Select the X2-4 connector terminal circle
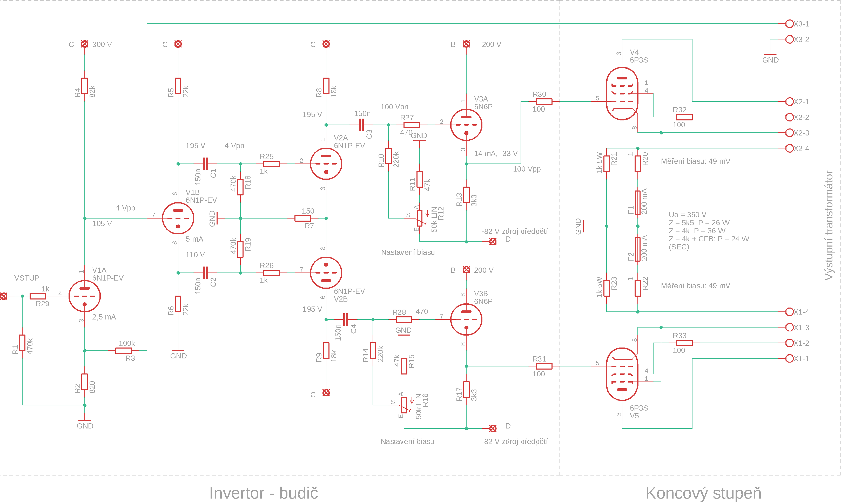Image resolution: width=841 pixels, height=504 pixels. [789, 148]
